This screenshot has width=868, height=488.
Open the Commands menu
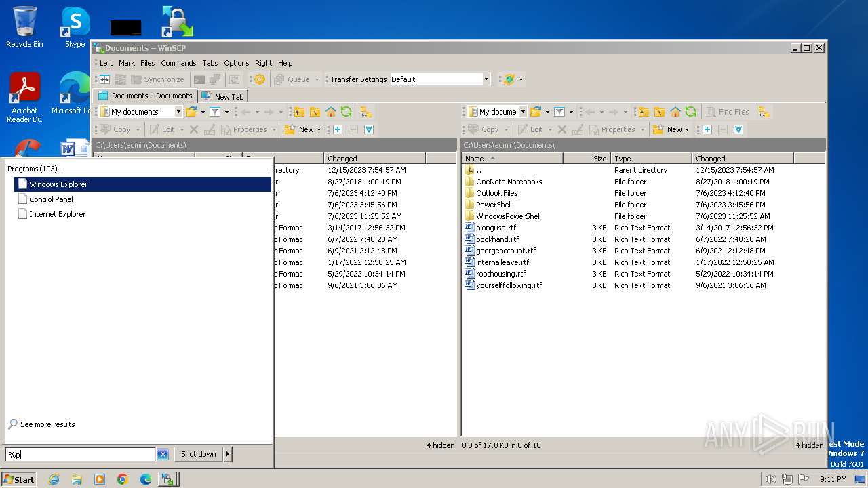coord(178,63)
